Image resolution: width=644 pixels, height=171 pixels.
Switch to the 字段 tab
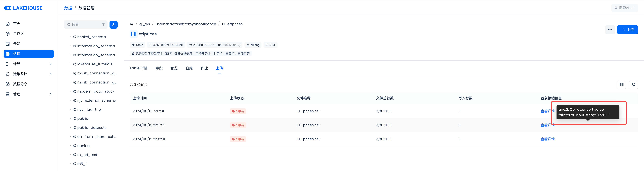(159, 68)
